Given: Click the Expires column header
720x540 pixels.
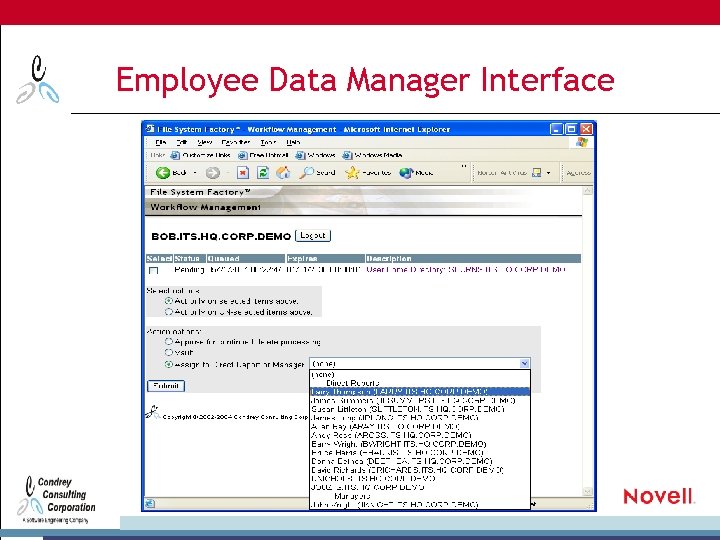Looking at the screenshot, I should 325,259.
